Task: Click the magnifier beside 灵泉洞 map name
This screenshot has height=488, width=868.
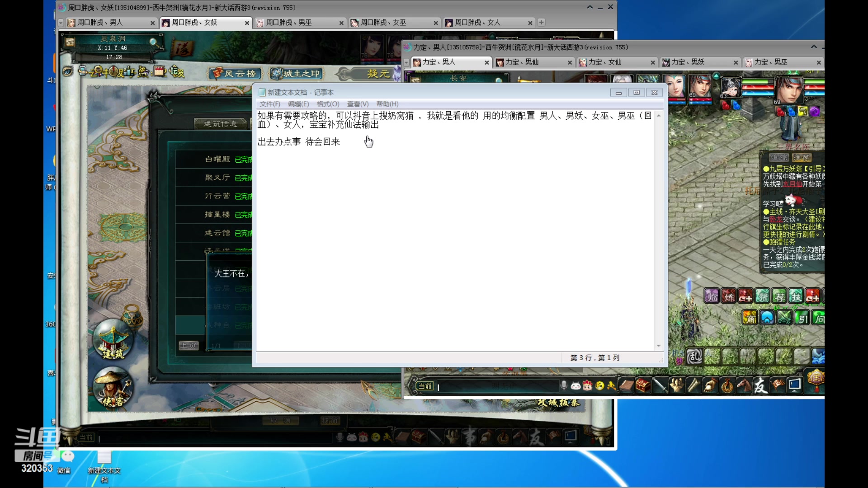Action: (x=154, y=42)
